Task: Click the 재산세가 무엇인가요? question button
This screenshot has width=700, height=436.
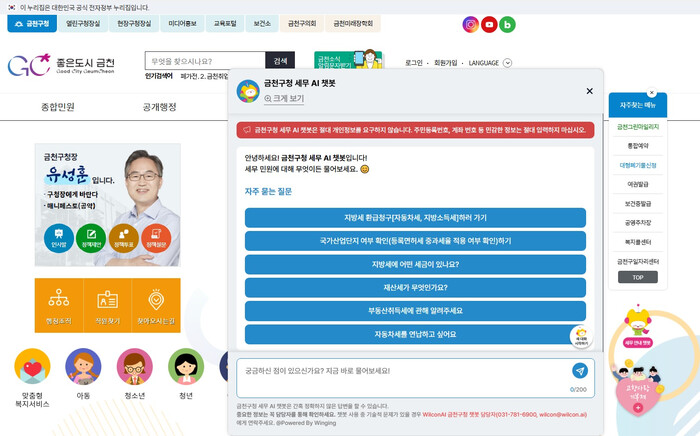Action: point(415,287)
